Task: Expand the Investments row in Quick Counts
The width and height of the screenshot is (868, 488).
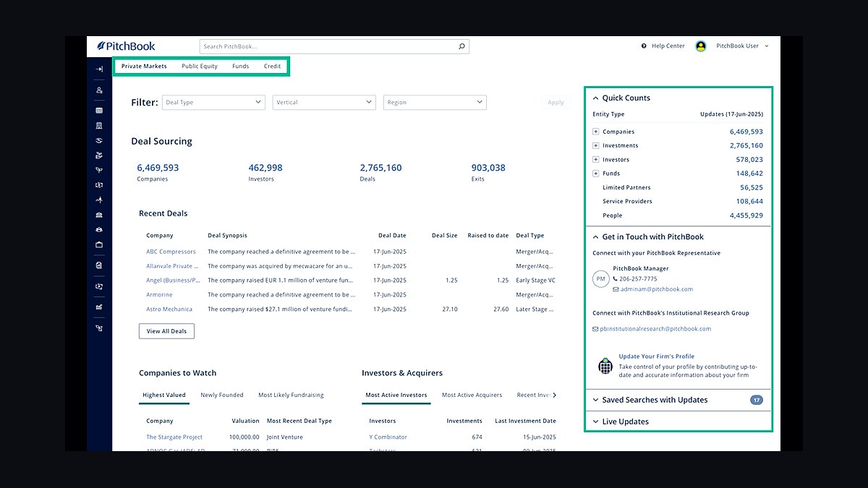Action: coord(596,145)
